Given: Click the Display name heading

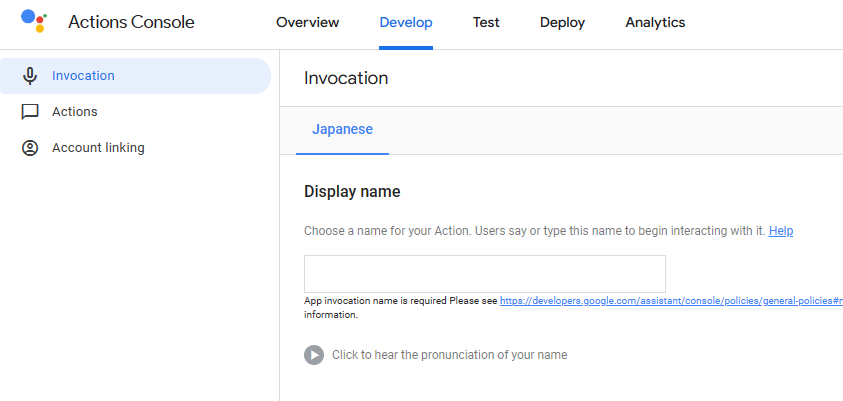Looking at the screenshot, I should point(352,192).
